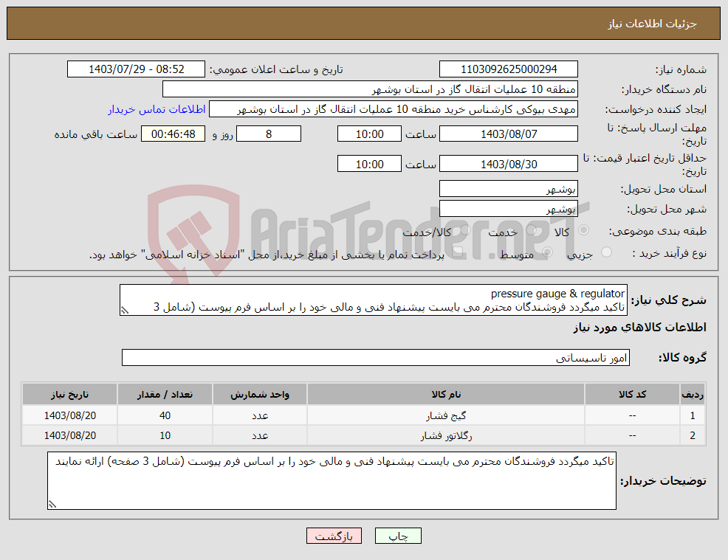Click the نام کالا column header
The image size is (728, 560).
(446, 395)
